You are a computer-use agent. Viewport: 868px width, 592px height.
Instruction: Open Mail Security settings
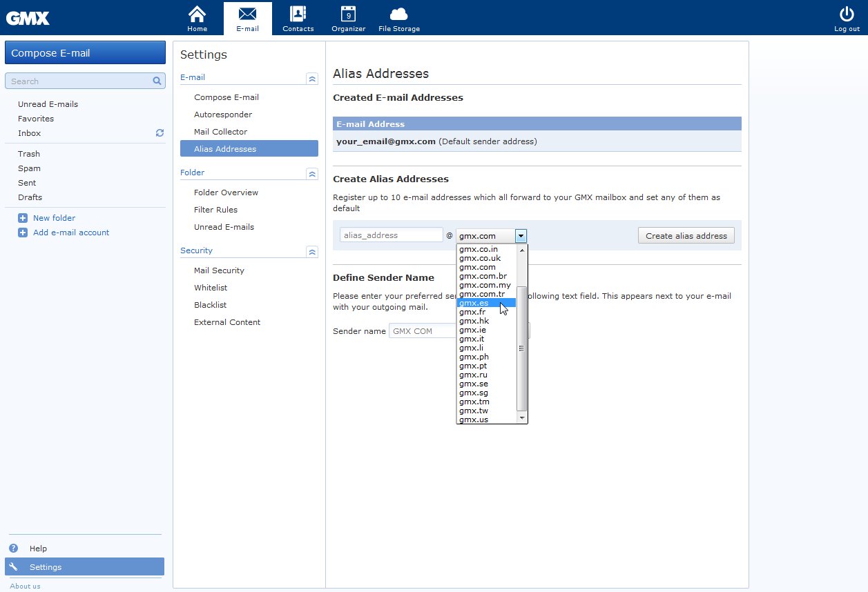coord(219,270)
